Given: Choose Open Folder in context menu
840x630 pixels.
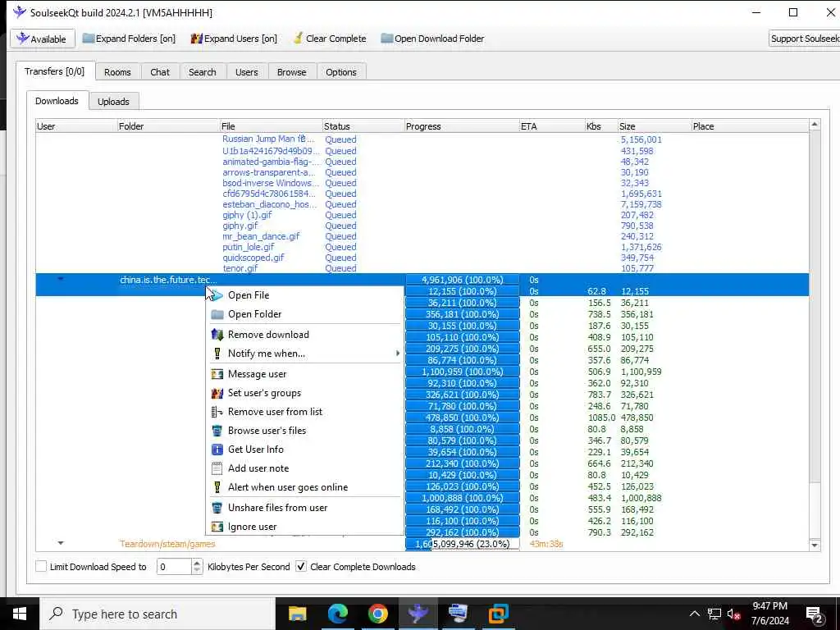Looking at the screenshot, I should [x=305, y=314].
